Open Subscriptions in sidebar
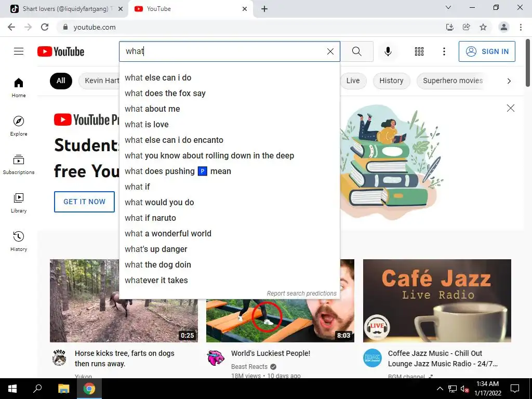Screen dimensions: 532x399 coord(19,165)
